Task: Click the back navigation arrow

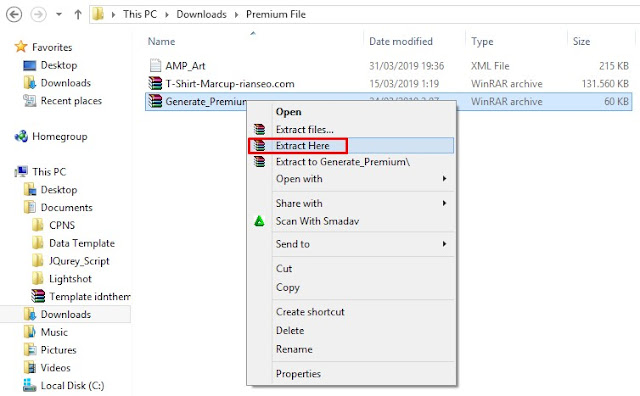Action: tap(14, 14)
